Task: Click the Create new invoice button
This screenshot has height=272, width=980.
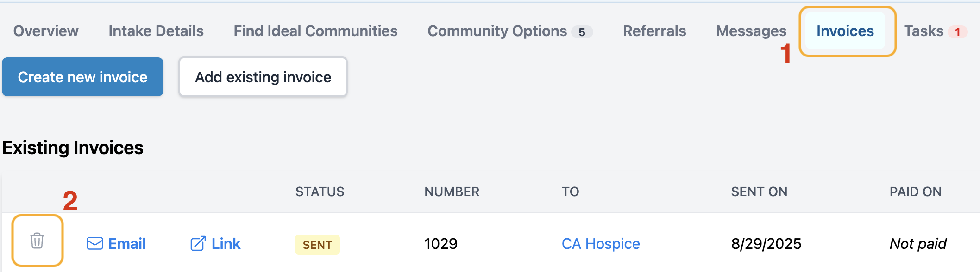Action: tap(82, 77)
